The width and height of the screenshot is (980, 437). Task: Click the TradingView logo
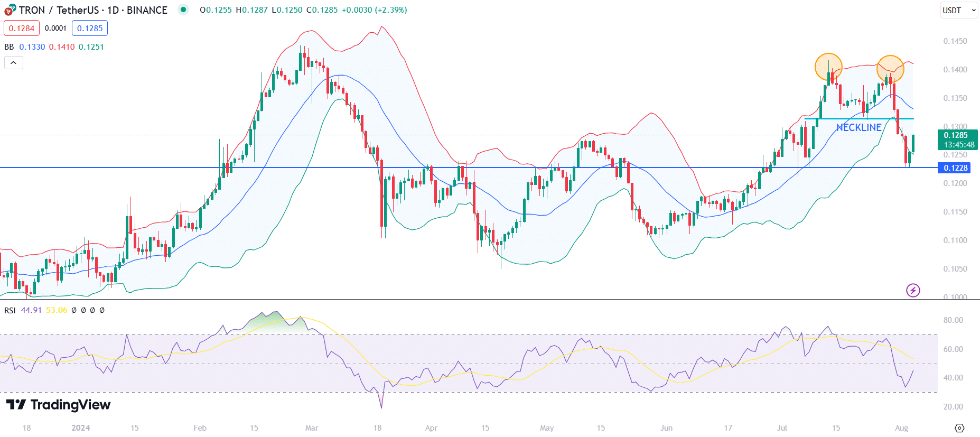pyautogui.click(x=58, y=405)
